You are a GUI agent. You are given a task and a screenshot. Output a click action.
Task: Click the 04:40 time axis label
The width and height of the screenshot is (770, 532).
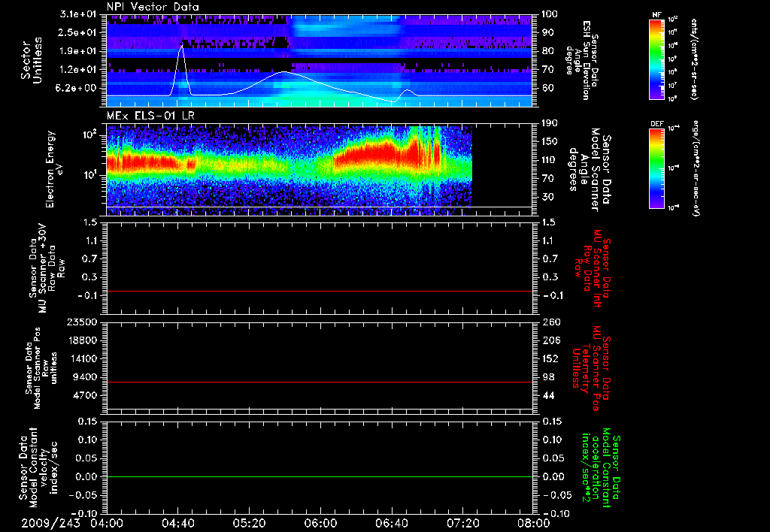(178, 523)
